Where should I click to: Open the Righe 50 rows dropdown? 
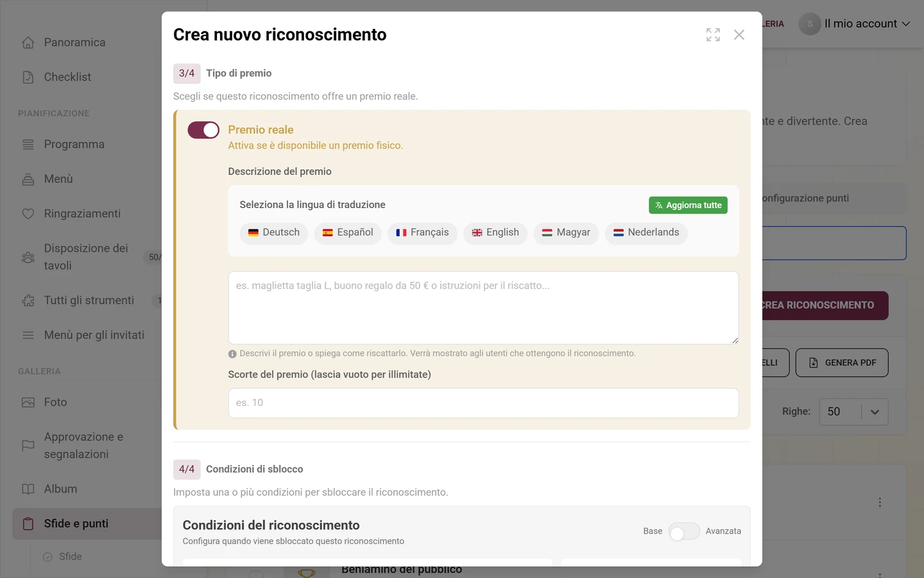(854, 412)
